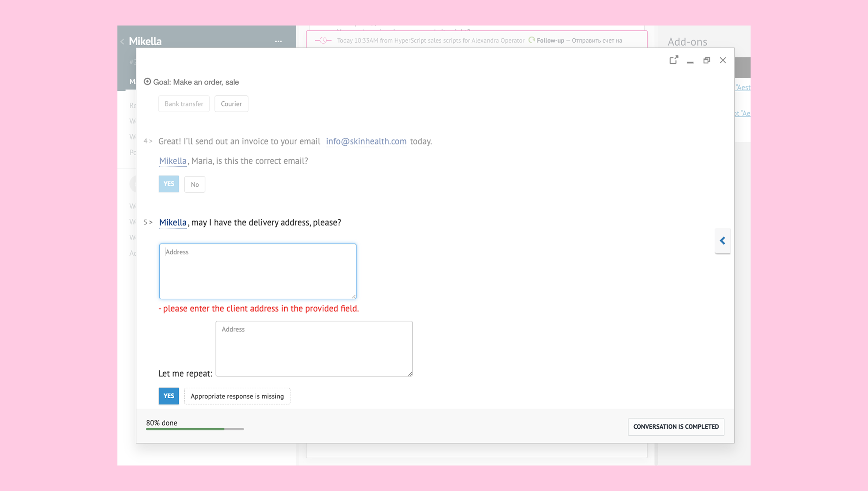
Task: Open the three-dots menu next to Mikella
Action: [x=278, y=41]
